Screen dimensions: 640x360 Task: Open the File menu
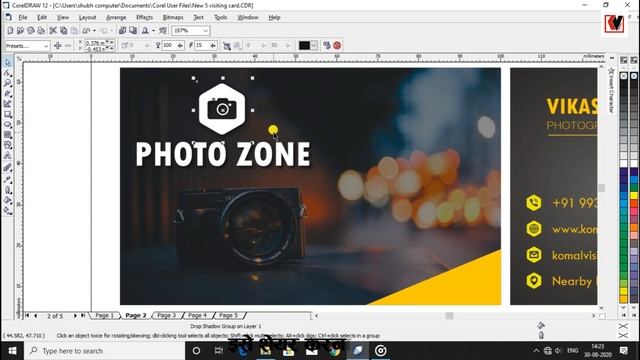(23, 18)
